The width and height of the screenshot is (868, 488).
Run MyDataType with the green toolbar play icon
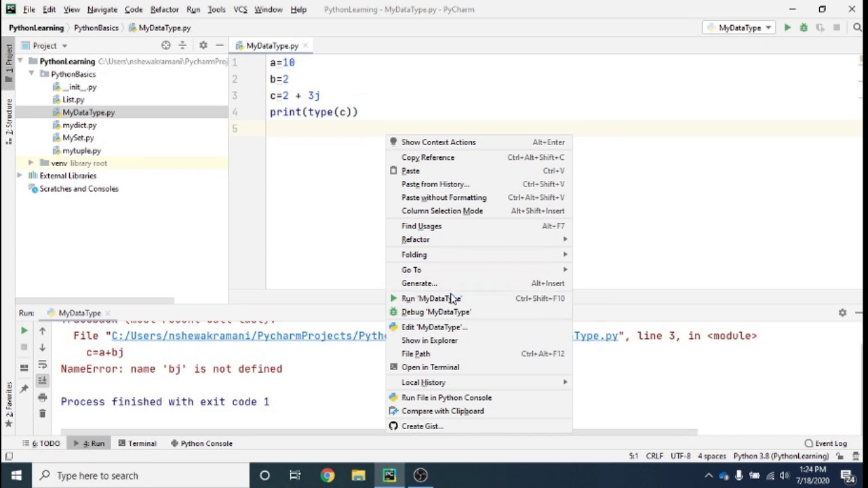(x=787, y=28)
